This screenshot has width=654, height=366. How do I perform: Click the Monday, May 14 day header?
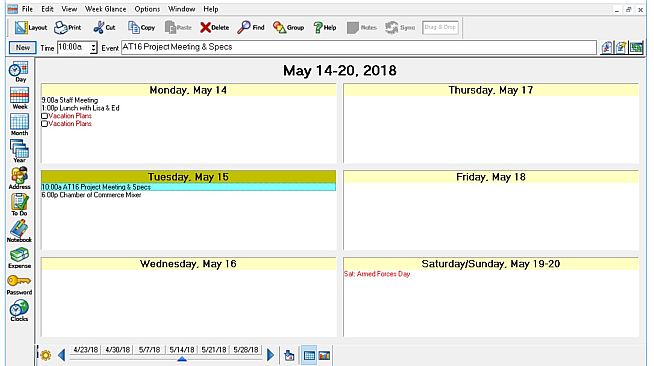(188, 90)
